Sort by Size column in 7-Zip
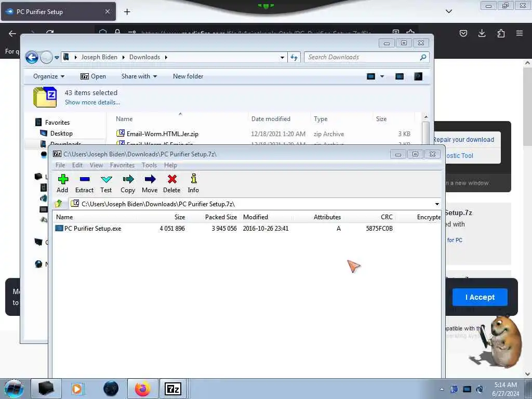Screen dimensions: 532x399 point(180,217)
